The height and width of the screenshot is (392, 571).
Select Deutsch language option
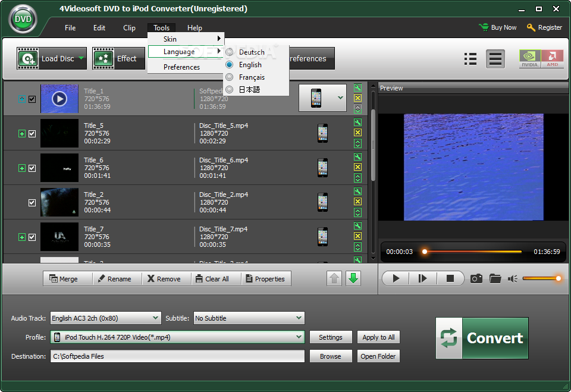click(x=256, y=52)
